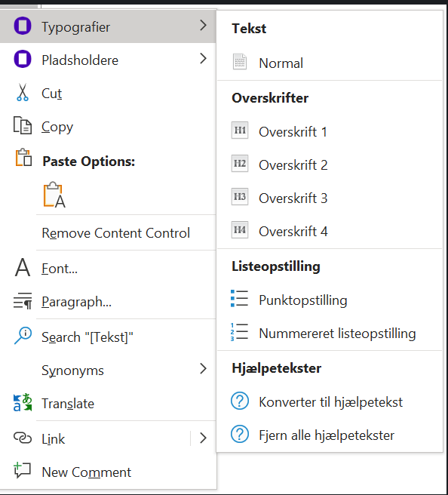448x495 pixels.
Task: Expand the Synonyms submenu arrow
Action: point(203,369)
